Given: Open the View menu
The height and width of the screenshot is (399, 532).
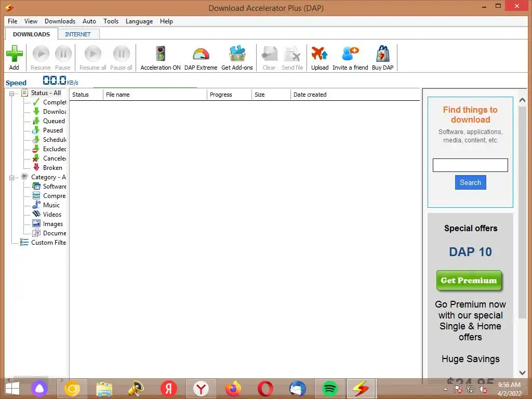Looking at the screenshot, I should 31,21.
